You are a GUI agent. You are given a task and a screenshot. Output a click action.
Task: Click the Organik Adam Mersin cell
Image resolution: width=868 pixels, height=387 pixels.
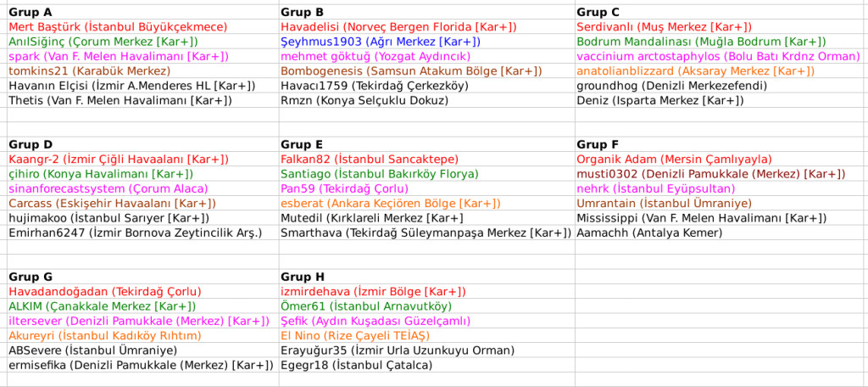(675, 160)
